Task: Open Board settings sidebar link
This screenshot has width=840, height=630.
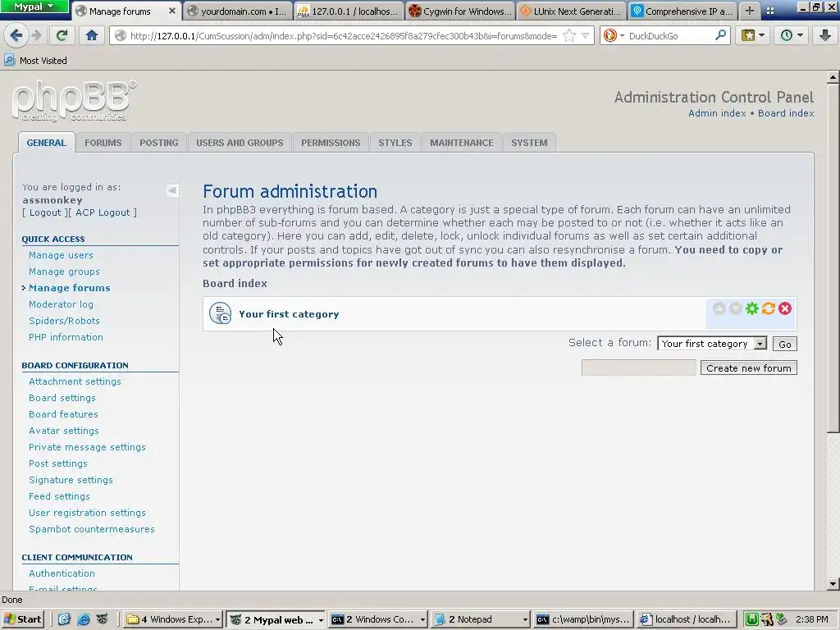Action: point(62,398)
